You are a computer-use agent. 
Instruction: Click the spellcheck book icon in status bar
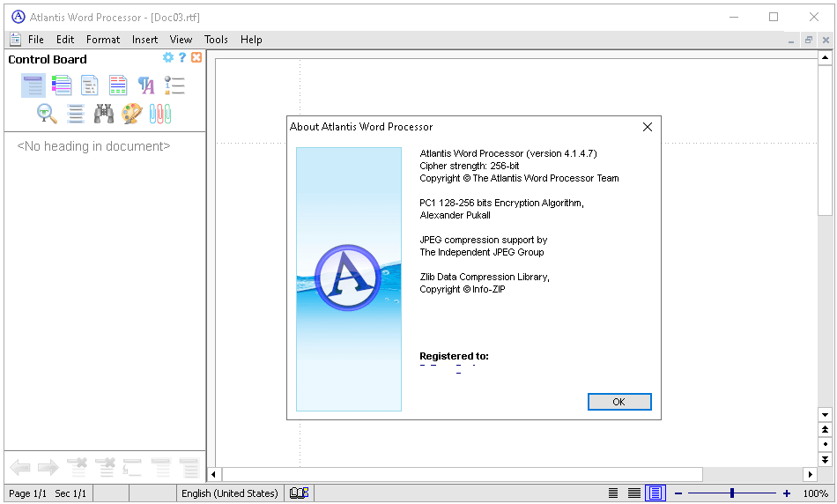tap(299, 493)
